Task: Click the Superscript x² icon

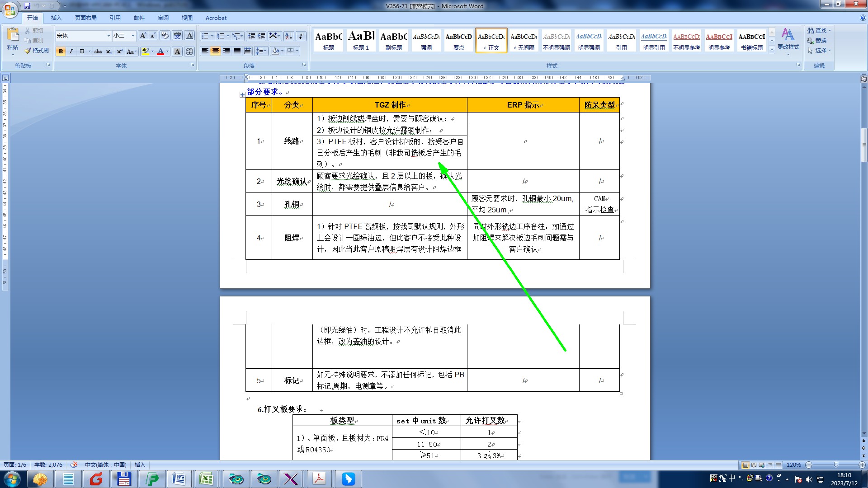Action: click(119, 52)
